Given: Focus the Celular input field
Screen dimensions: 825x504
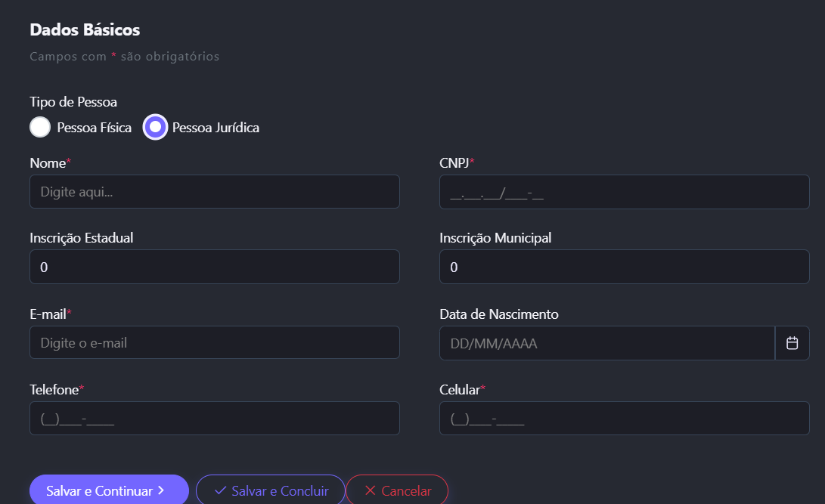Looking at the screenshot, I should 624,418.
